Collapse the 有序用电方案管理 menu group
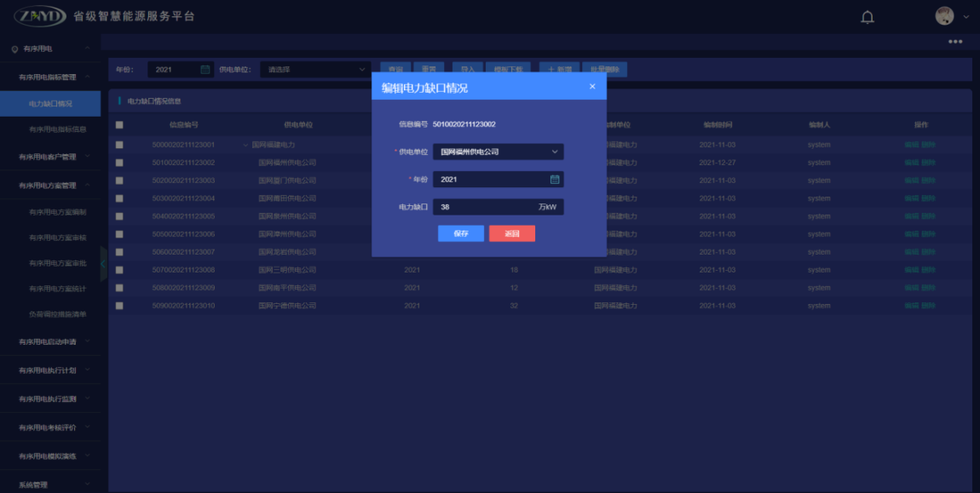The height and width of the screenshot is (493, 980). pos(88,186)
